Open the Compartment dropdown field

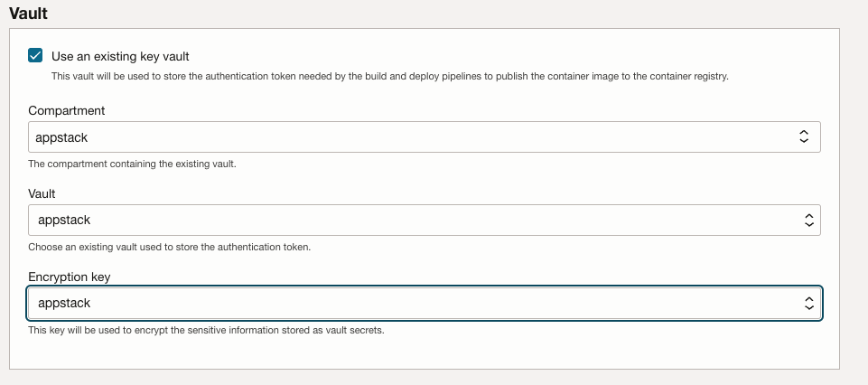pos(424,136)
